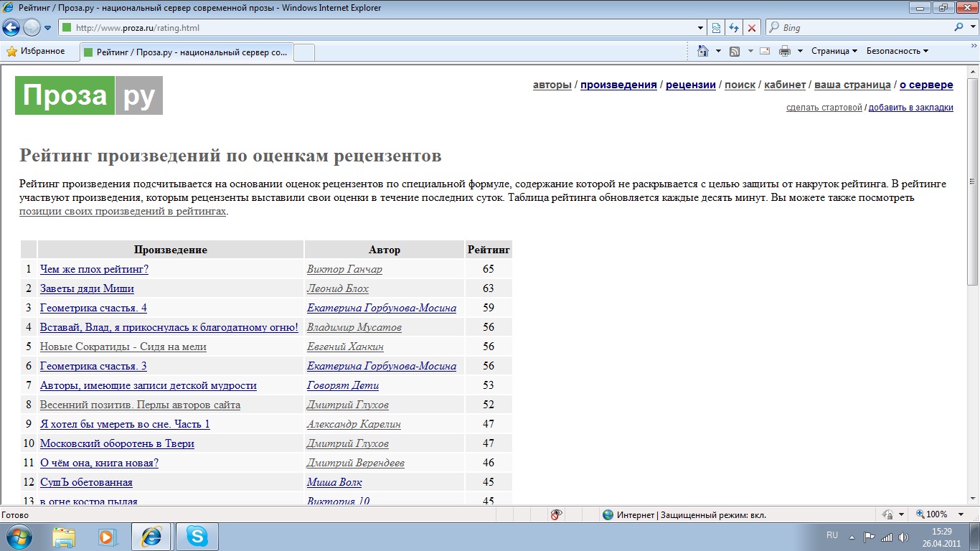Image resolution: width=980 pixels, height=551 pixels.
Task: Open work 'Московский оборотень в Твери'
Action: pos(117,443)
